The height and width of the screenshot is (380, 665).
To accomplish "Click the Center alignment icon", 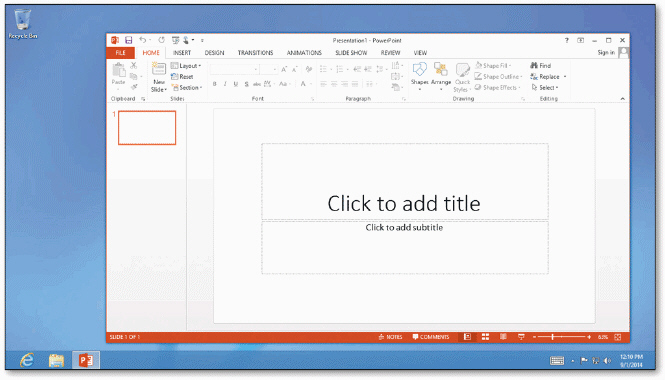I will [334, 84].
